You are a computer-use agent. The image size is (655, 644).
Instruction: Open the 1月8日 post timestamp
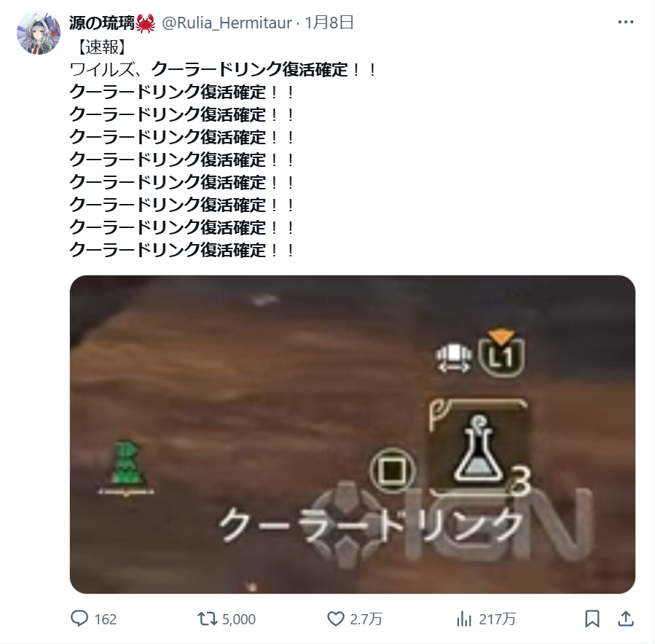[329, 23]
